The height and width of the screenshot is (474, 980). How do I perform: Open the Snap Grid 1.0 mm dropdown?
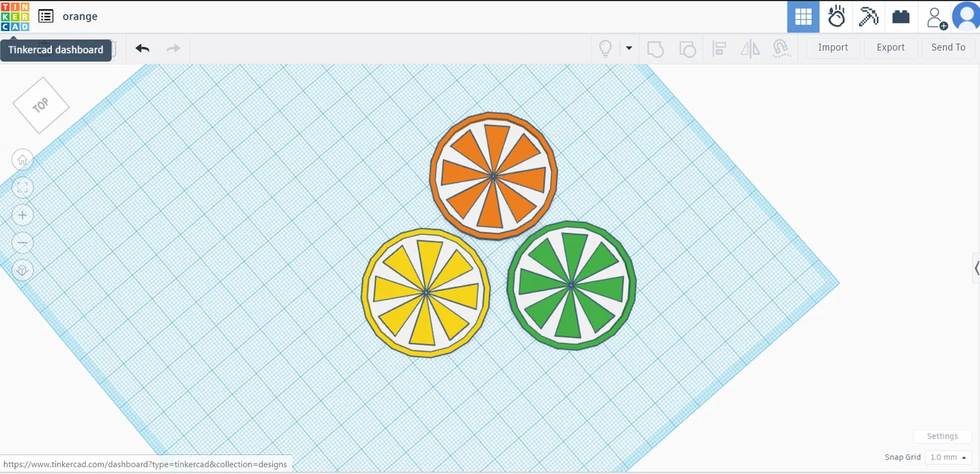pyautogui.click(x=948, y=457)
